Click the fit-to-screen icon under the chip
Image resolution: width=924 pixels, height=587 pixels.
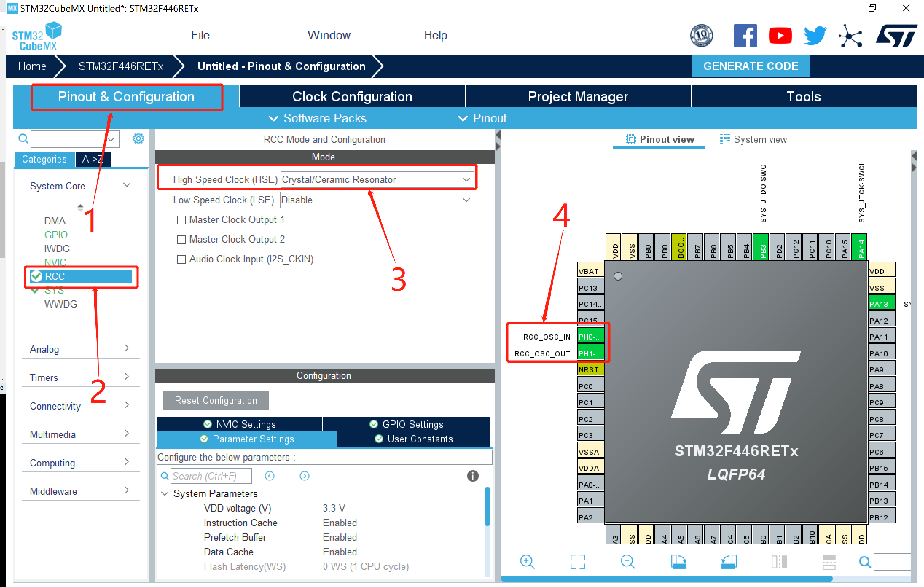tap(577, 562)
